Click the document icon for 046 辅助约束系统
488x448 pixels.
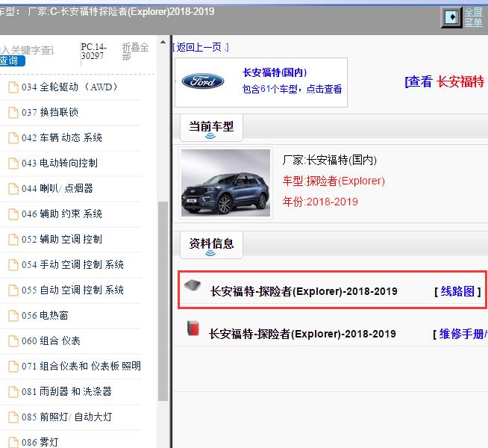(13, 214)
